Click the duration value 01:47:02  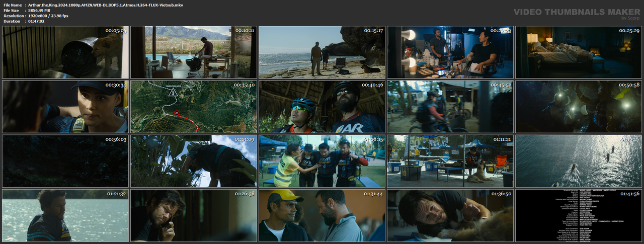[38, 21]
